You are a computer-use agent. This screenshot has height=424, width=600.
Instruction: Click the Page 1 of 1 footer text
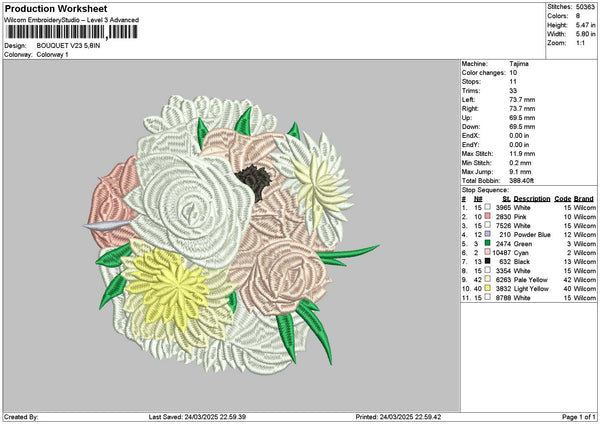coord(579,417)
